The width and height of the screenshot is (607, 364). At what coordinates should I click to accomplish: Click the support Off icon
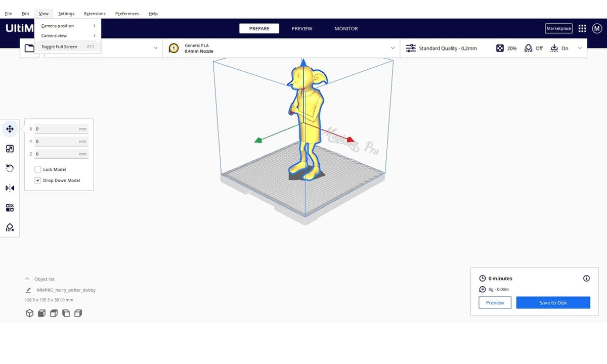528,48
